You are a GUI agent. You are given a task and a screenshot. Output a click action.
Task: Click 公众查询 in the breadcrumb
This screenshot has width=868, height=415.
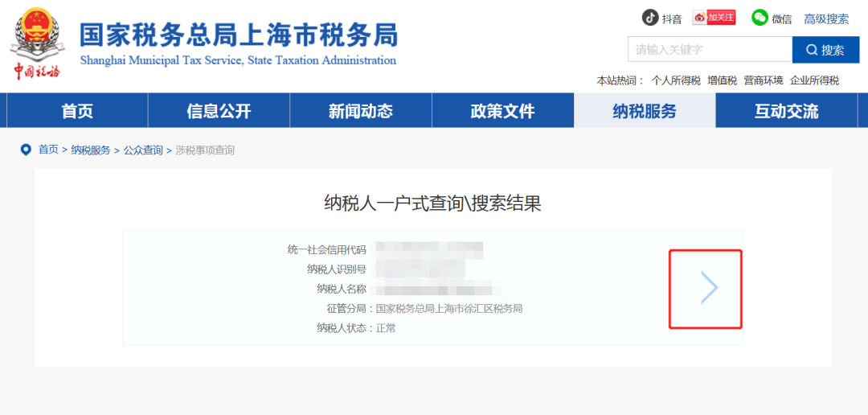click(143, 150)
